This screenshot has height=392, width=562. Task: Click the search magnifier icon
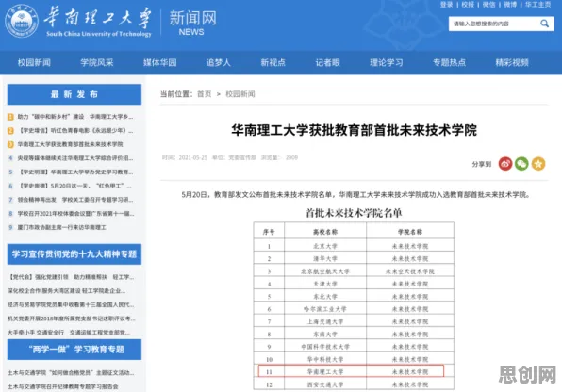[544, 24]
